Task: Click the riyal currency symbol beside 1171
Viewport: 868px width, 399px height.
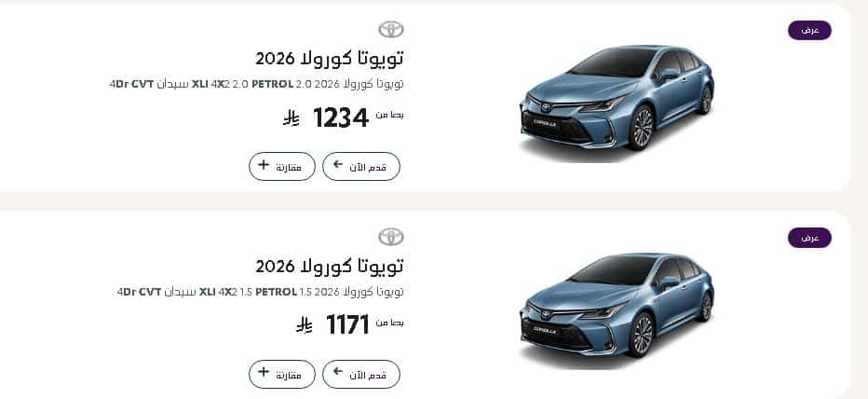Action: (304, 325)
